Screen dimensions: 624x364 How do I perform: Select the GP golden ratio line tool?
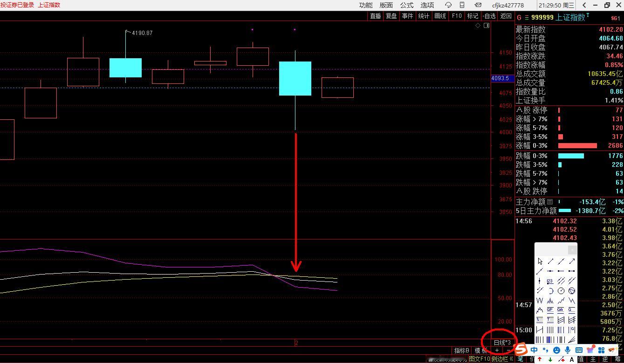[x=550, y=310]
